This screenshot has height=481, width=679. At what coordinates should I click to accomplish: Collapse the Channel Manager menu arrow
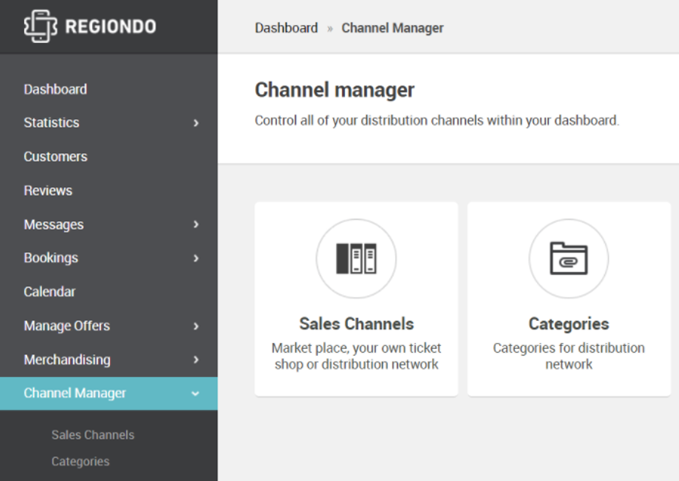tap(195, 394)
